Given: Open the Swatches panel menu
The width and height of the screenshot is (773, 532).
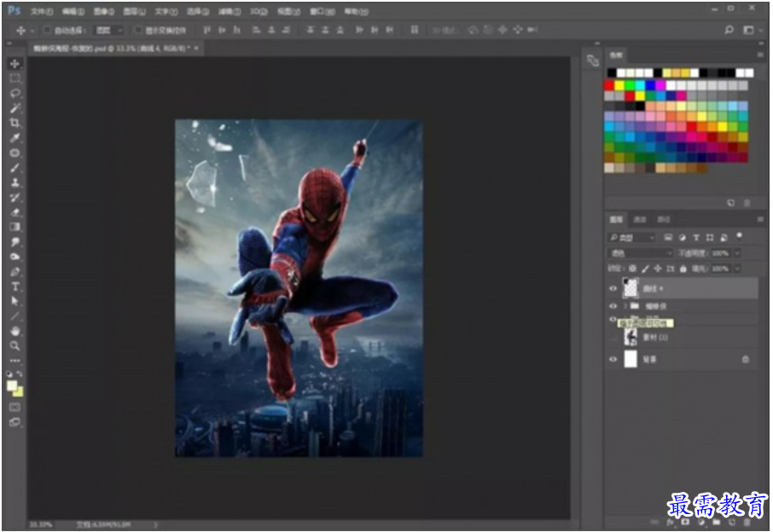Looking at the screenshot, I should [x=759, y=55].
